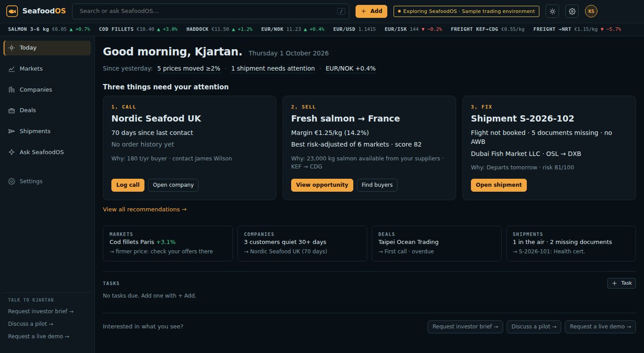The height and width of the screenshot is (353, 644).
Task: Click the bottom Request a live demo button
Action: click(x=600, y=327)
